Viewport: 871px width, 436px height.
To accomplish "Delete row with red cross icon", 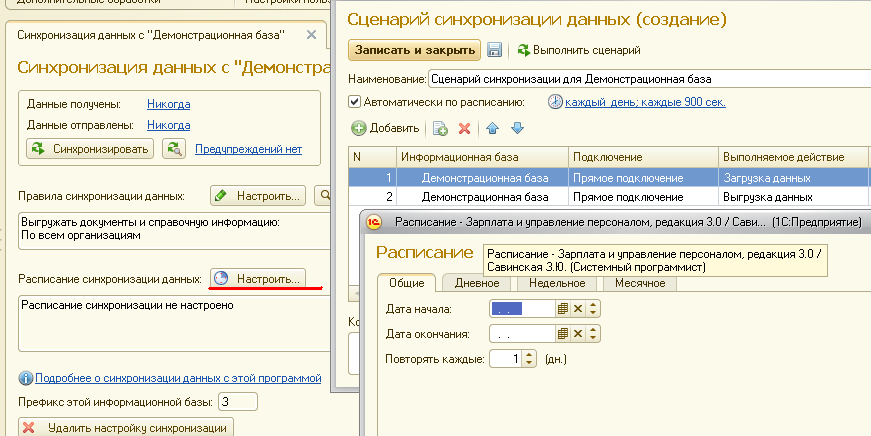I will pos(464,128).
